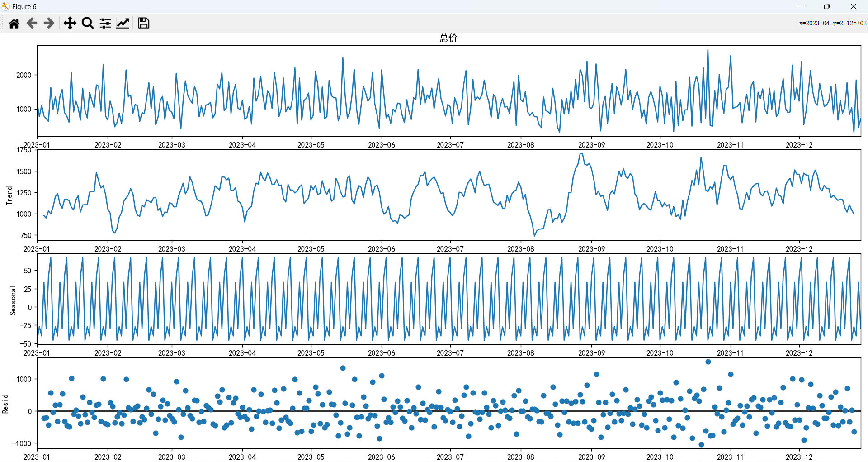
Task: Click '2023-09' label under the Trend plot
Action: 591,249
